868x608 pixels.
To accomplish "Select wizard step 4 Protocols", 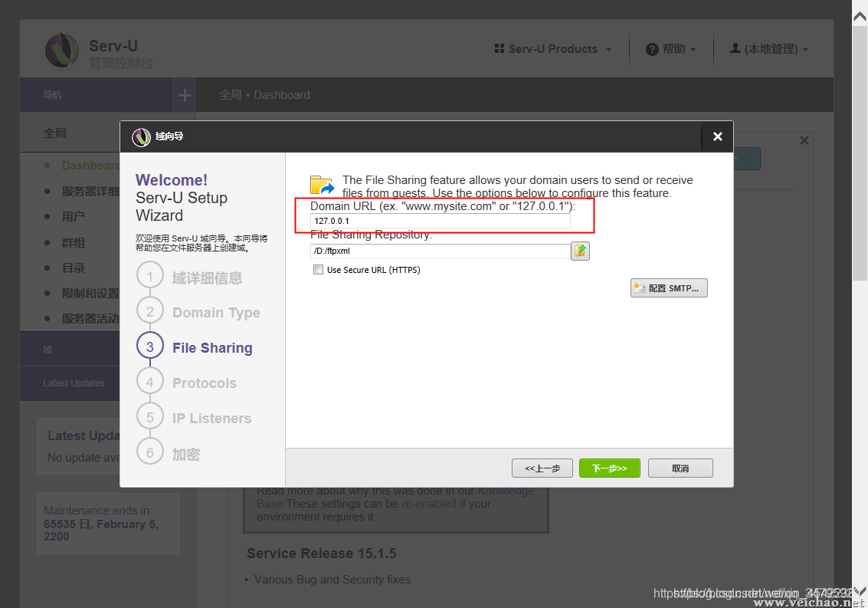I will click(187, 383).
